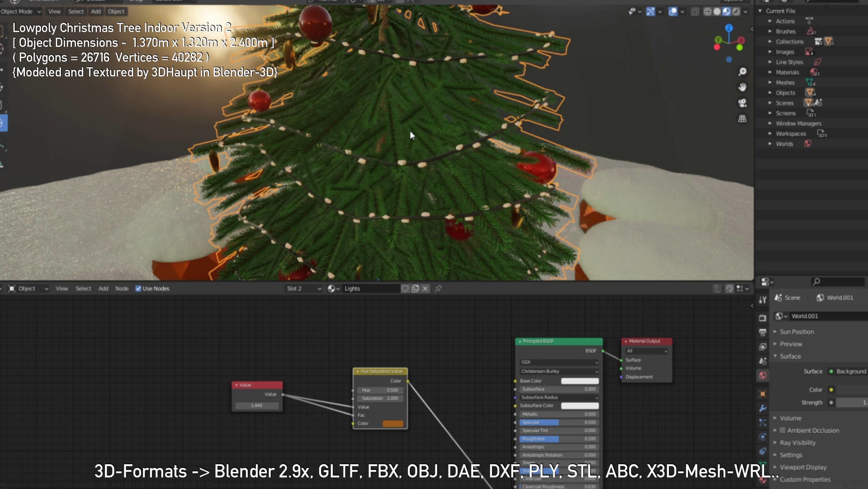This screenshot has height=489, width=868.
Task: Duplicate the Lights material with copy icon
Action: point(415,289)
